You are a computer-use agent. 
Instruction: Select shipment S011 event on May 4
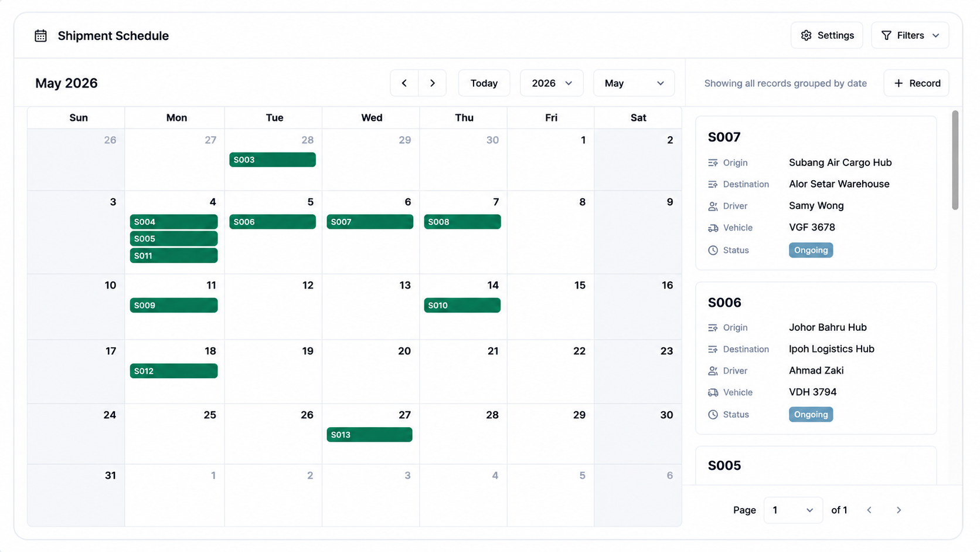pos(173,256)
